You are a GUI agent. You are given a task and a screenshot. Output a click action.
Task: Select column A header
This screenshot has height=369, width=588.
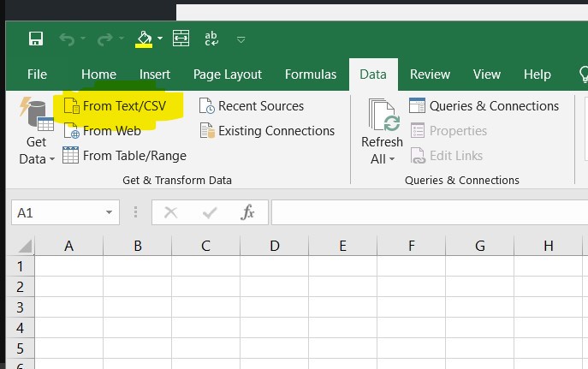coord(69,246)
